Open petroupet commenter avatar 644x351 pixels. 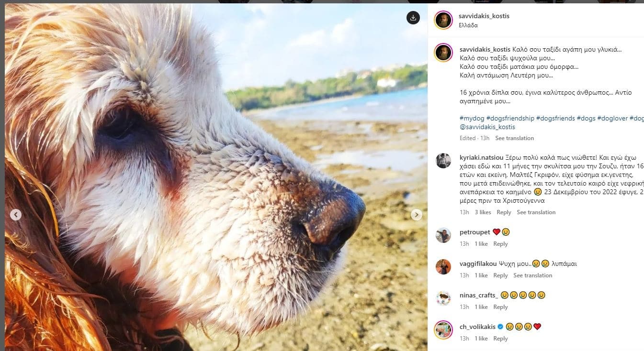[443, 235]
